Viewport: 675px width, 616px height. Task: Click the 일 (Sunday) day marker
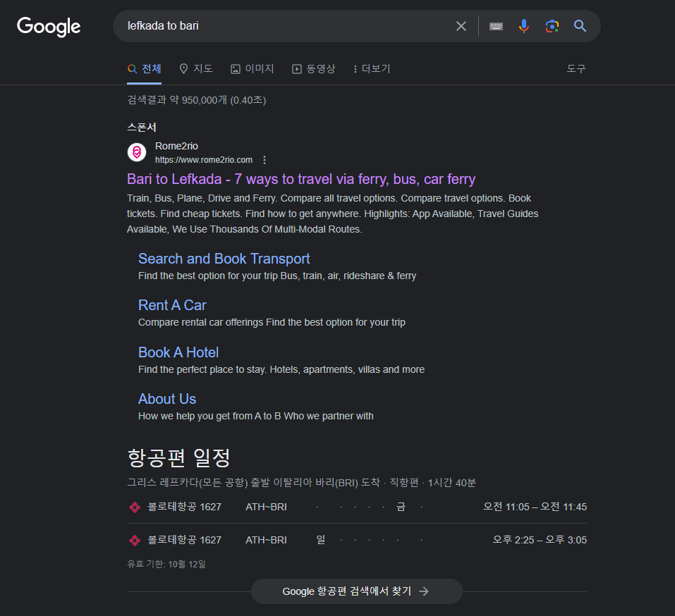coord(321,540)
